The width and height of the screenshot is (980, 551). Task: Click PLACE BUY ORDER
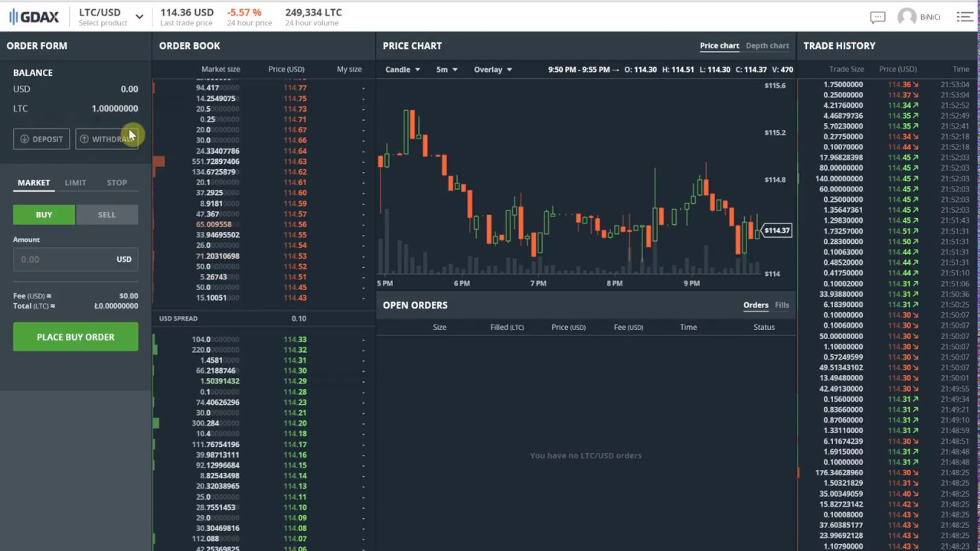76,337
